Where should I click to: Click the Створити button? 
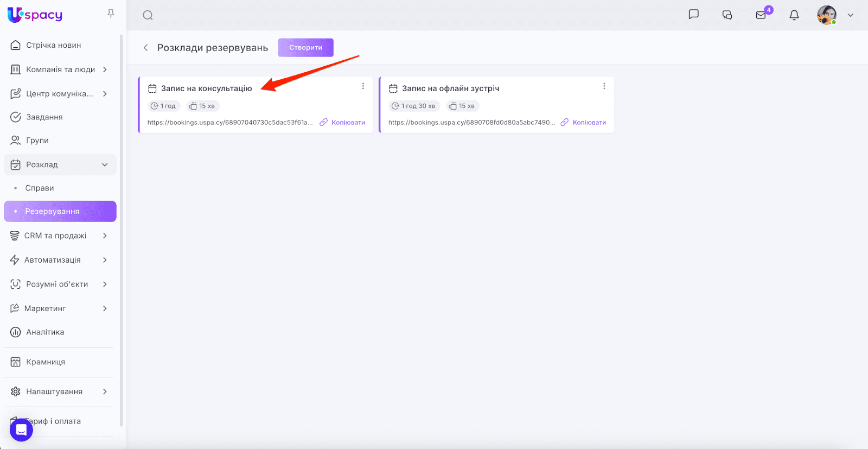(305, 47)
